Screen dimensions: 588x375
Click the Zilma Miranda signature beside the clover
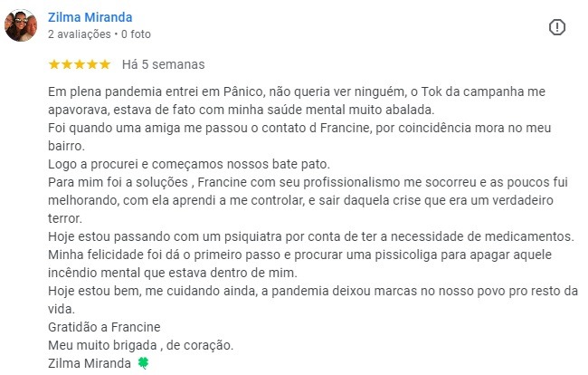(90, 363)
